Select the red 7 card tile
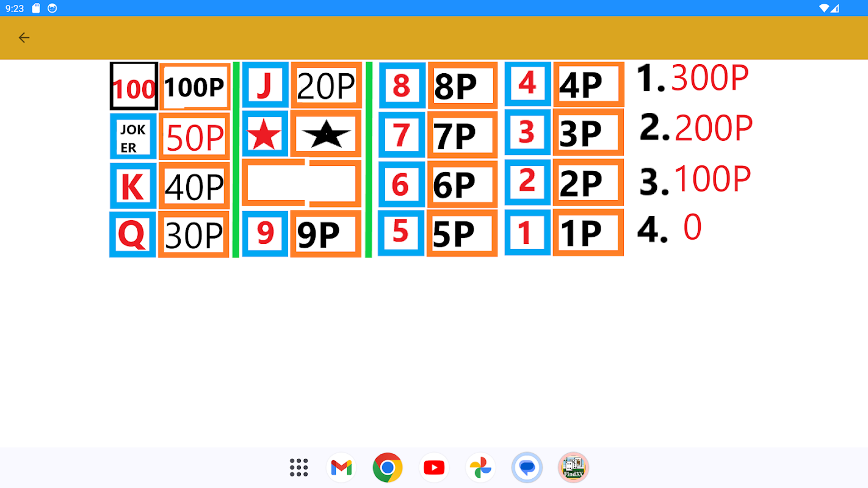 pos(402,135)
